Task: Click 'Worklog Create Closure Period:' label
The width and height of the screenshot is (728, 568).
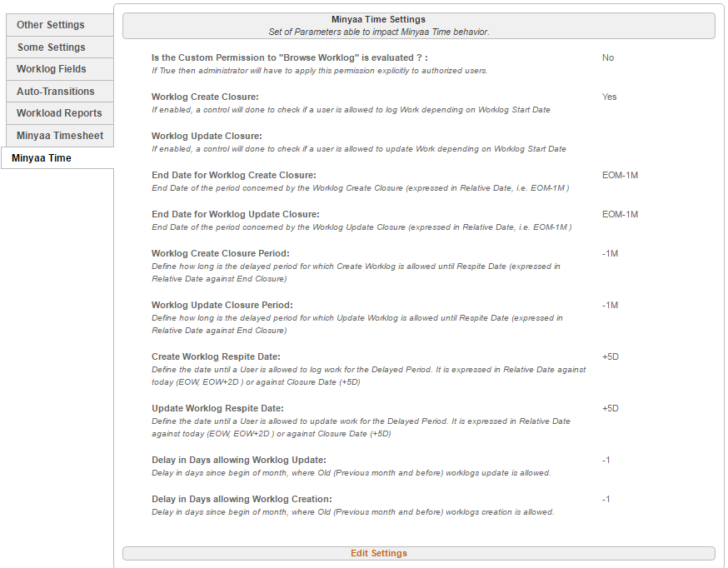Action: pos(220,253)
